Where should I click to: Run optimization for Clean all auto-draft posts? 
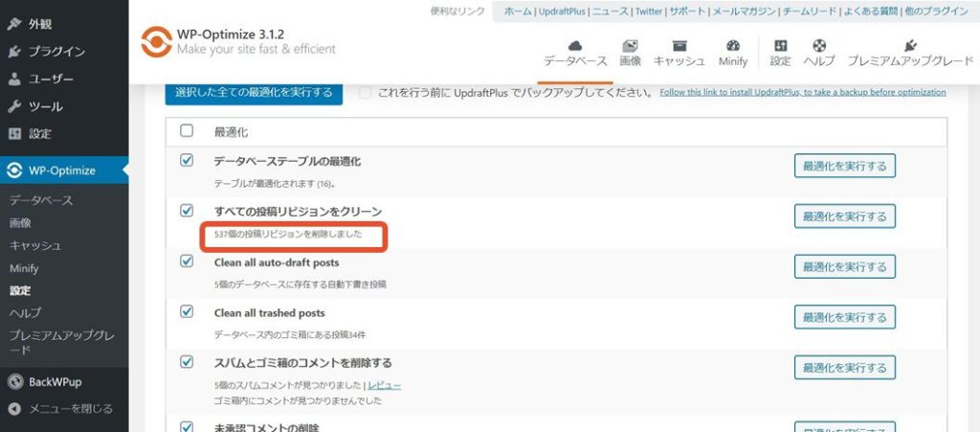click(844, 266)
